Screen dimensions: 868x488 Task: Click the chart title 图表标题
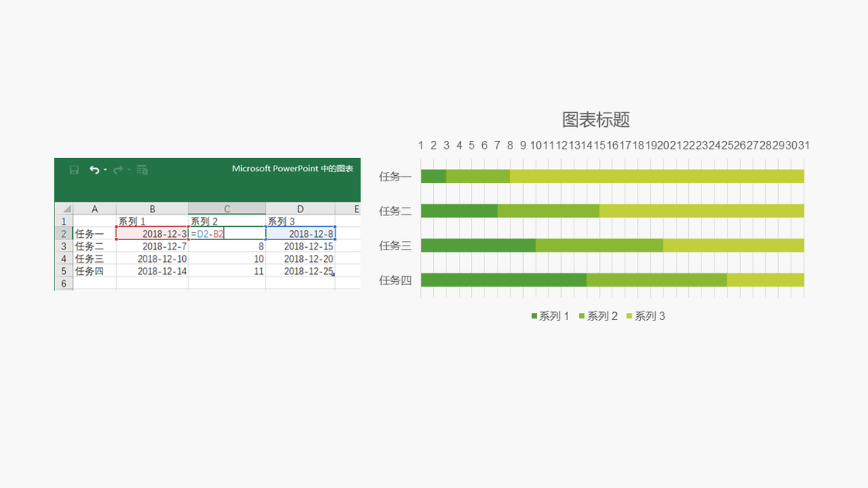click(596, 119)
